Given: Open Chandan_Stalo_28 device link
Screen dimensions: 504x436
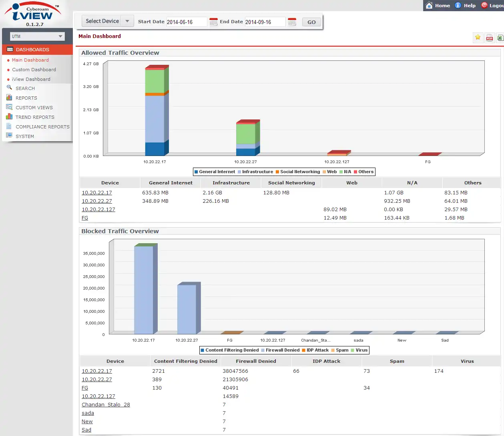Looking at the screenshot, I should click(106, 405).
